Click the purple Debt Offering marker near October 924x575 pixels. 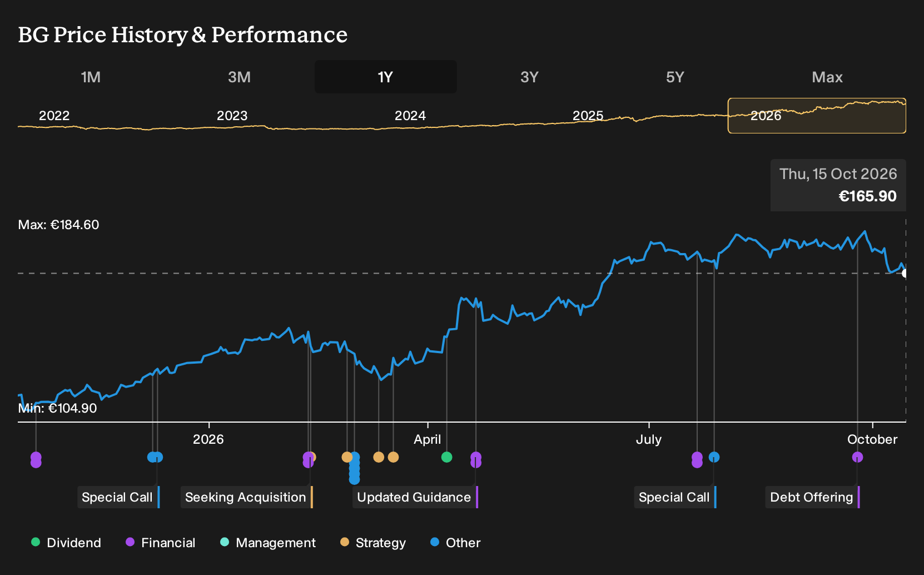click(x=857, y=457)
